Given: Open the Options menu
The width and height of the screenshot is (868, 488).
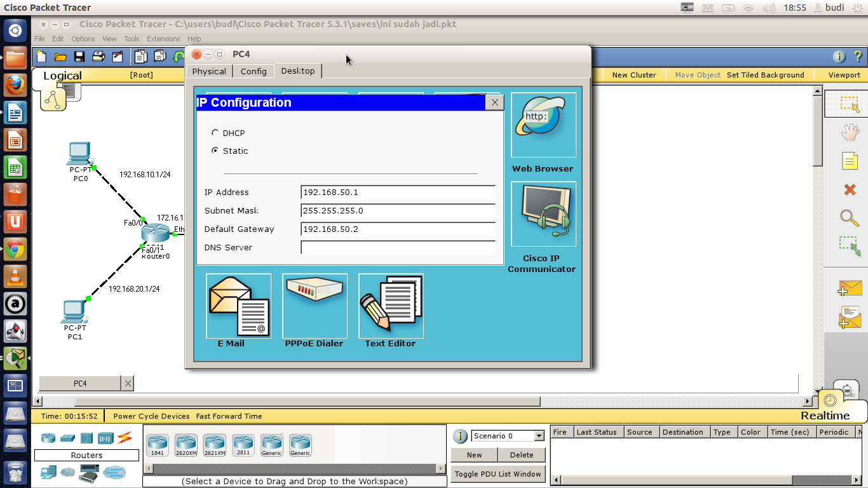Looking at the screenshot, I should tap(83, 39).
